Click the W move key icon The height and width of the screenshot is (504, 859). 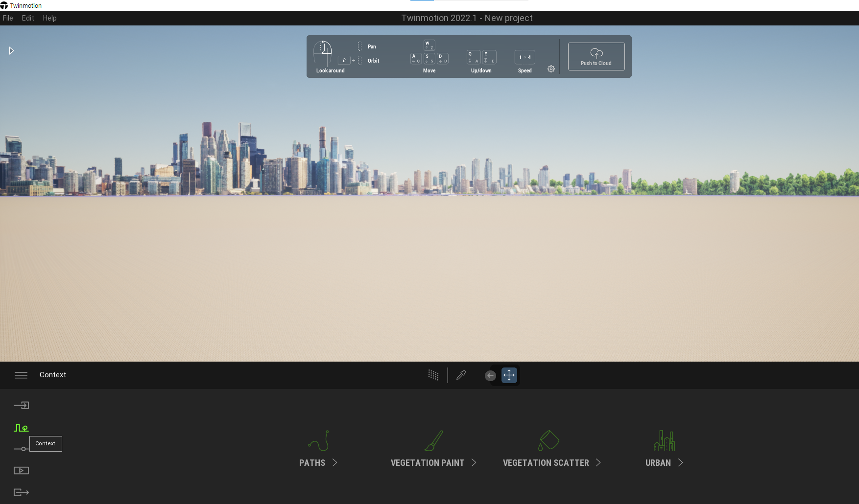(429, 46)
